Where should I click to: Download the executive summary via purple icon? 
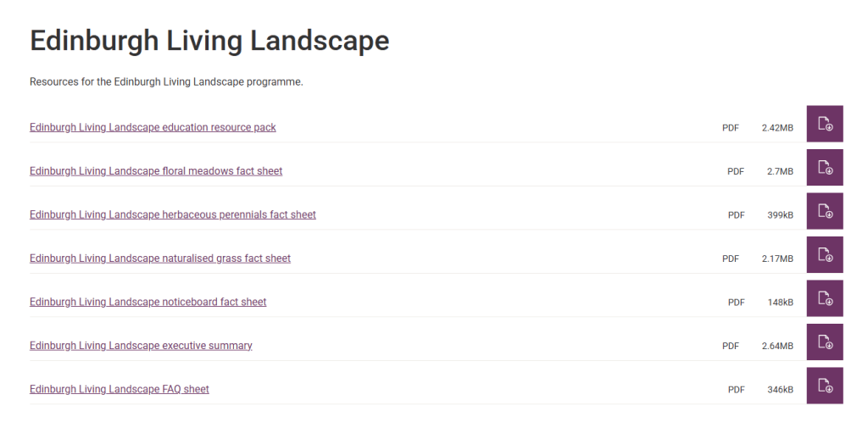click(824, 342)
